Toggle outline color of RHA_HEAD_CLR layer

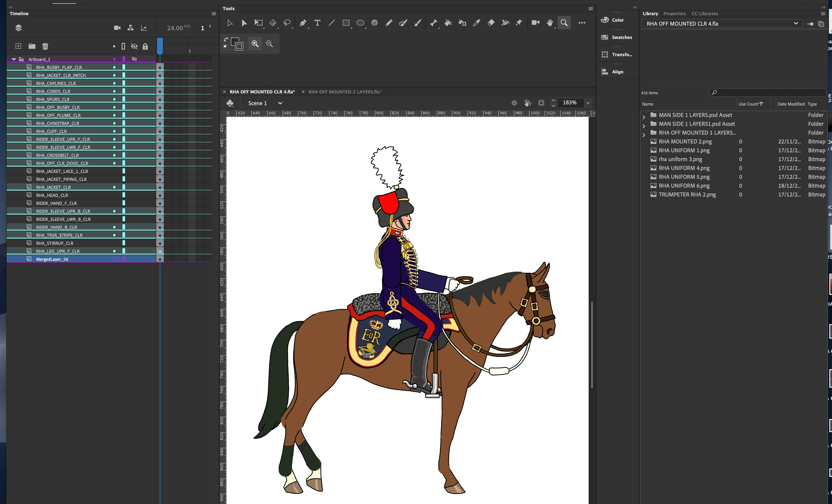click(x=124, y=195)
